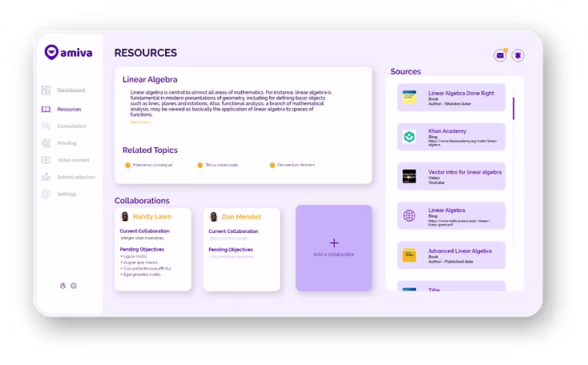588x365 pixels.
Task: Click the Sources heading
Action: pyautogui.click(x=405, y=71)
